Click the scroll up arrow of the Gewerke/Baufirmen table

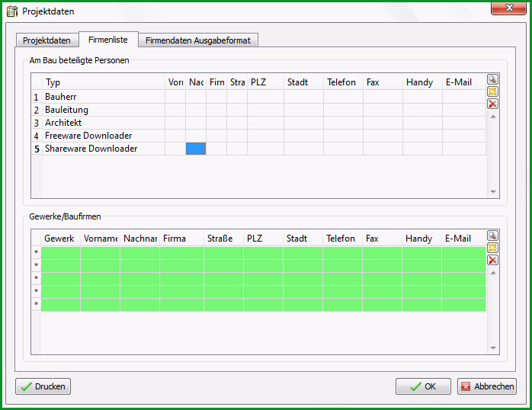(493, 273)
